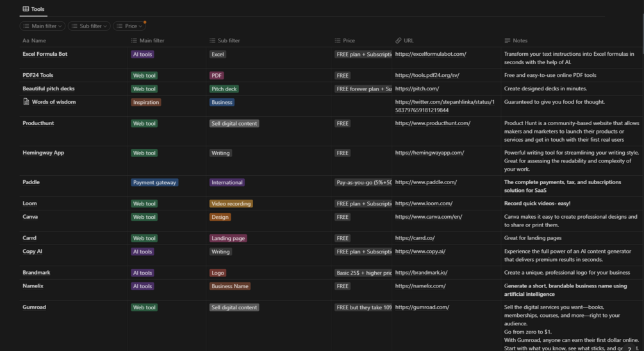Open the tools.pdf24.org link
This screenshot has height=351, width=644.
tap(427, 75)
